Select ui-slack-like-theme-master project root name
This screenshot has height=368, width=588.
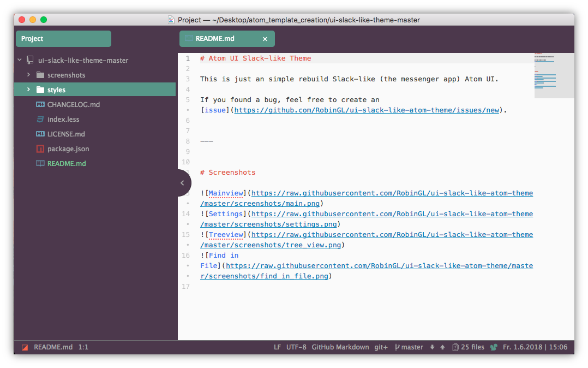tap(83, 60)
